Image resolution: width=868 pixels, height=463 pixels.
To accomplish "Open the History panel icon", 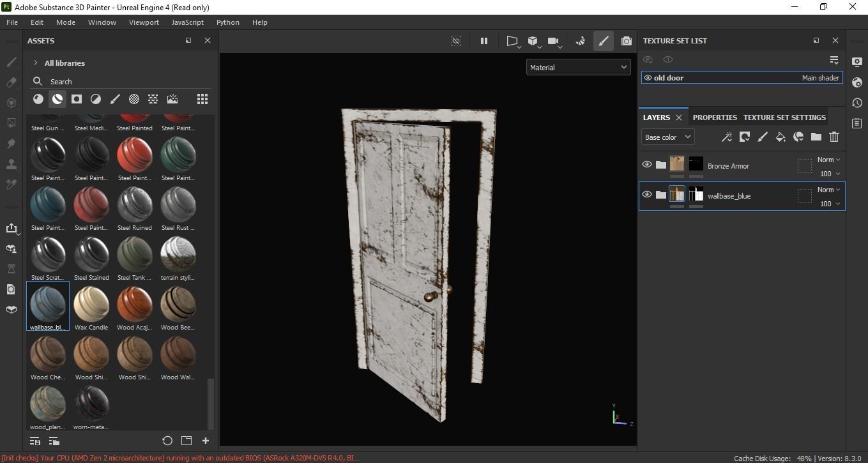I will point(857,103).
